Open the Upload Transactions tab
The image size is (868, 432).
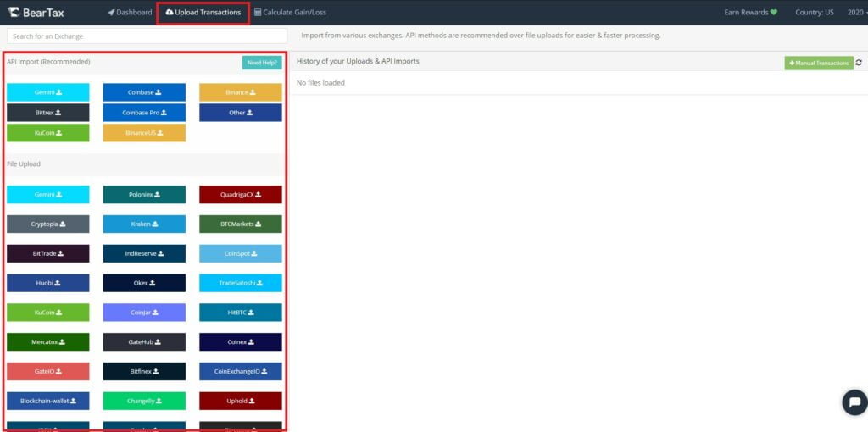203,12
